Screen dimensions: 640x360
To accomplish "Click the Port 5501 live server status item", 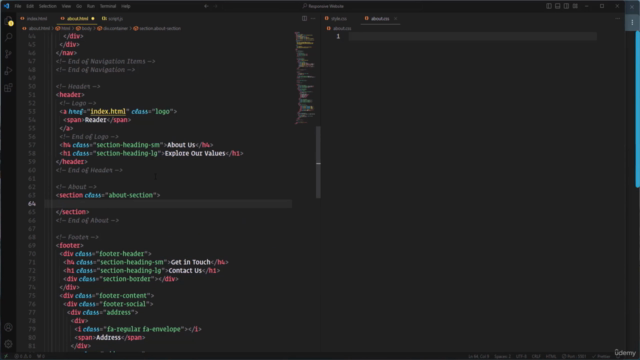I will pos(574,356).
